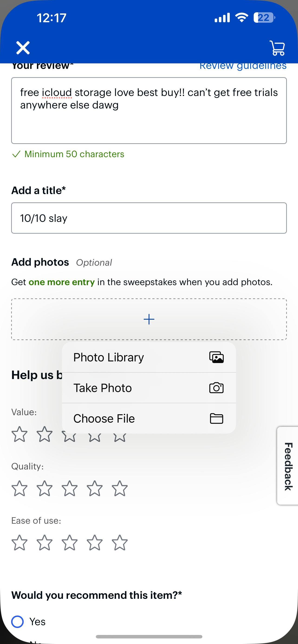Tap the folder icon beside Choose File

217,418
